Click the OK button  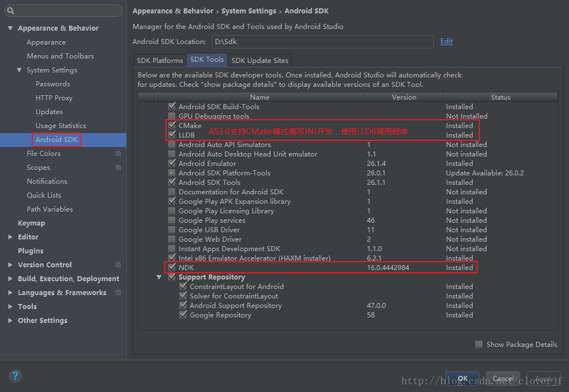(462, 379)
